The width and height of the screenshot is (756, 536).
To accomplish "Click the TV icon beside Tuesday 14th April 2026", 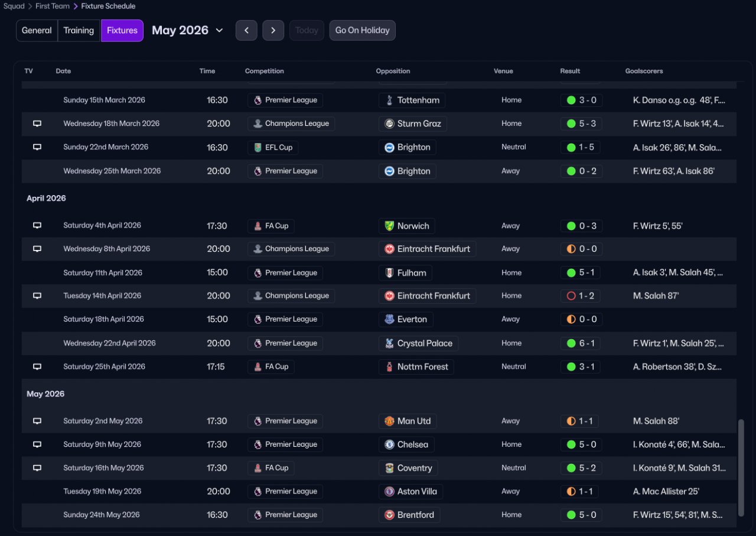I will [x=37, y=295].
